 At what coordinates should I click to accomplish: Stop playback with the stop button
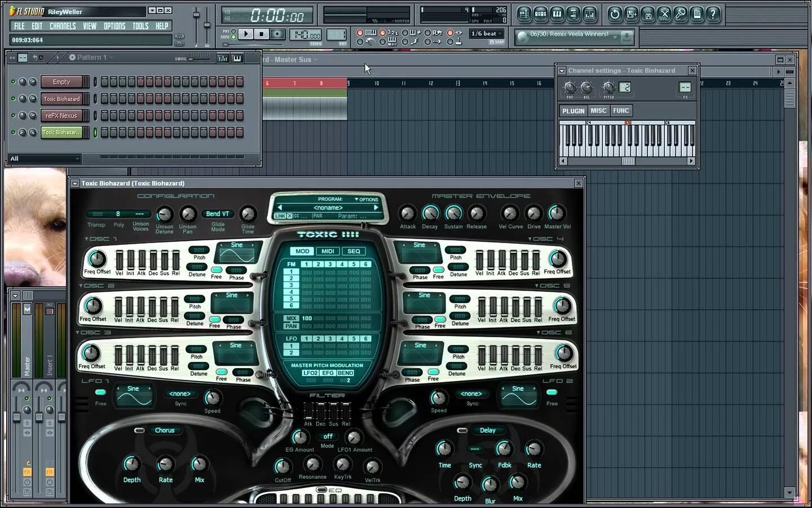coord(262,34)
